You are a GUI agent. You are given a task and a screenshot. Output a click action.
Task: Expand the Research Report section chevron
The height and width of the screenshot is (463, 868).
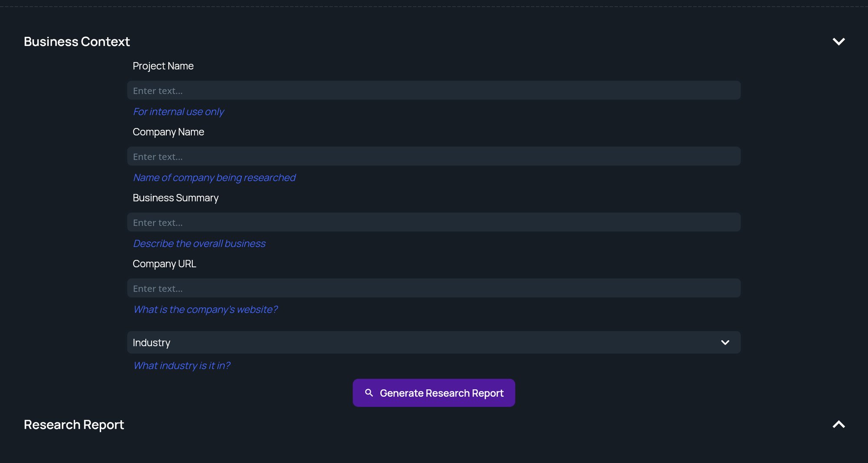click(838, 424)
